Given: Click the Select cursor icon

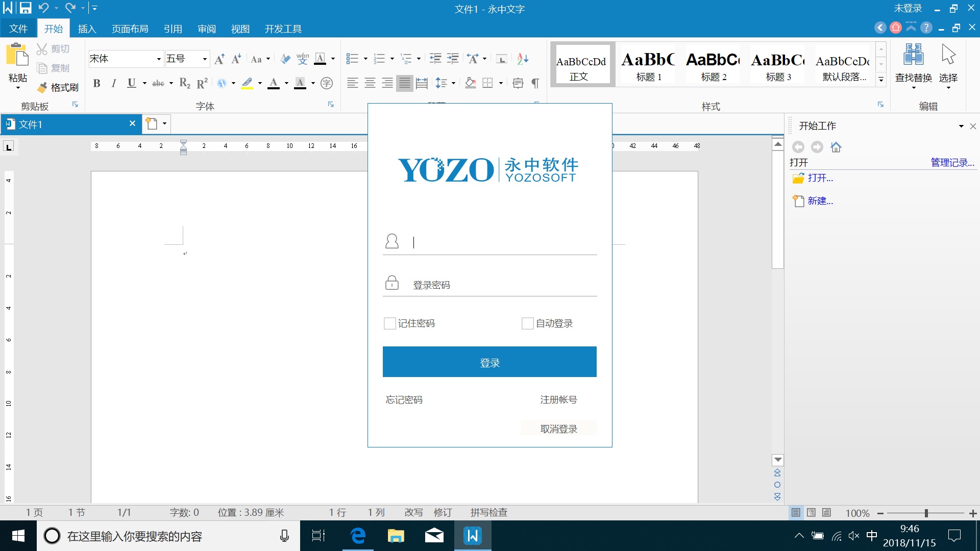Looking at the screenshot, I should pos(948,55).
